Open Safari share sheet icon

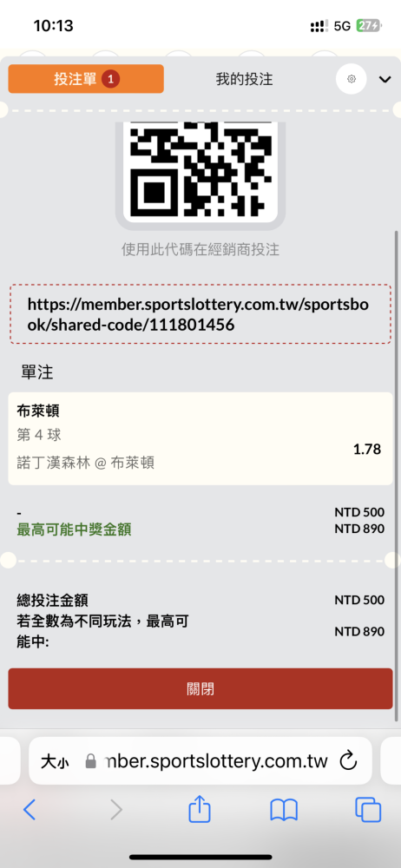coord(200,809)
